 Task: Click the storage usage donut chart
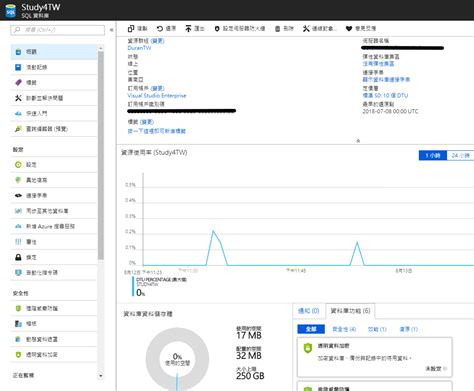tap(177, 359)
